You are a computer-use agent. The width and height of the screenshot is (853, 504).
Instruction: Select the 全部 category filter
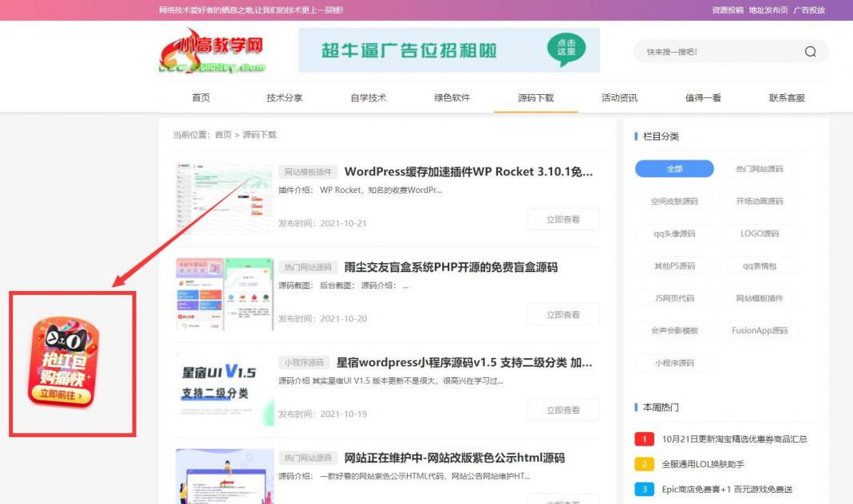click(x=673, y=168)
